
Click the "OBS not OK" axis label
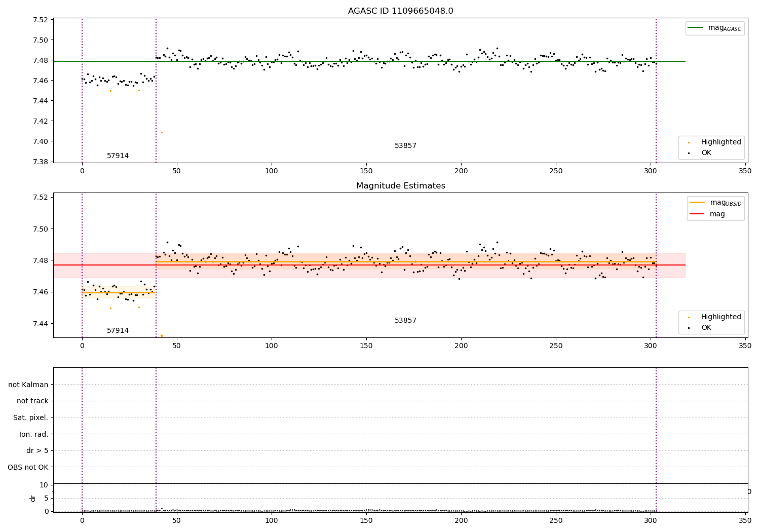(28, 468)
